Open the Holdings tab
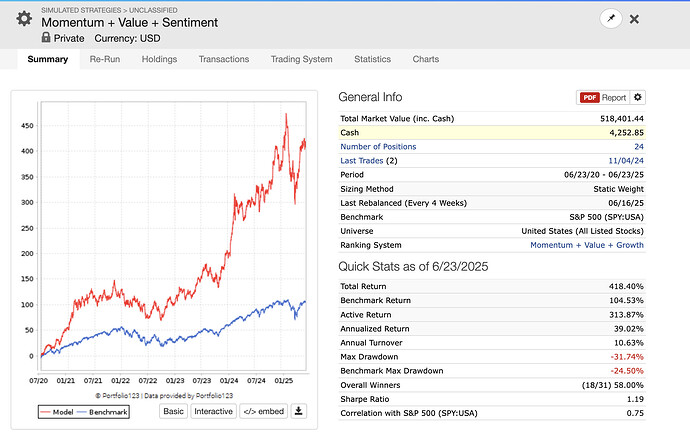 tap(159, 59)
